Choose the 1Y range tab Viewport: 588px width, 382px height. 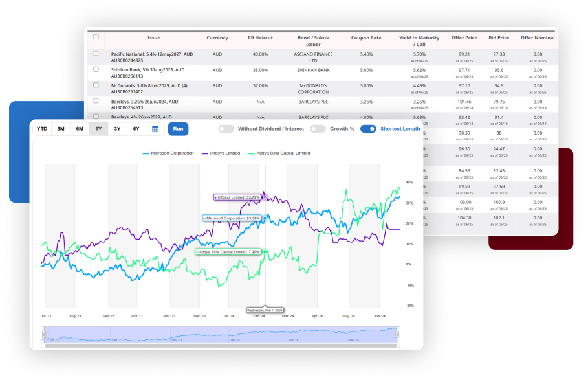pyautogui.click(x=98, y=129)
